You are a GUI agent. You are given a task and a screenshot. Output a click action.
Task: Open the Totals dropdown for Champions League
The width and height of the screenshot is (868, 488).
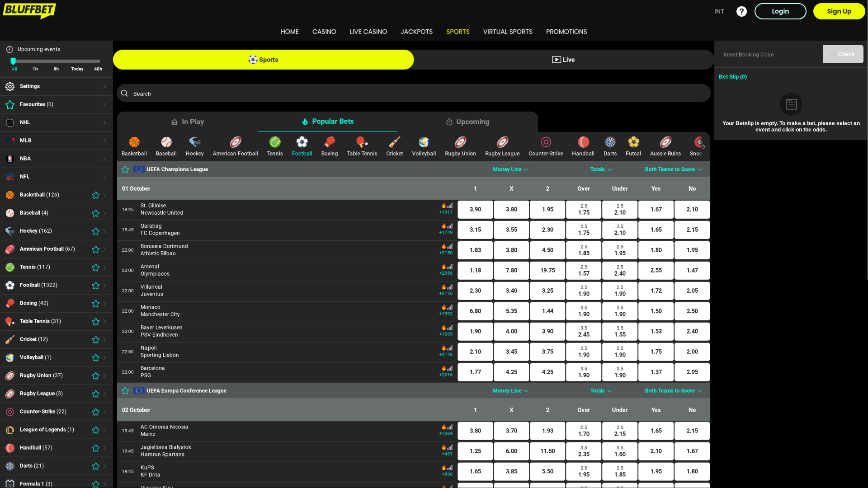click(600, 169)
